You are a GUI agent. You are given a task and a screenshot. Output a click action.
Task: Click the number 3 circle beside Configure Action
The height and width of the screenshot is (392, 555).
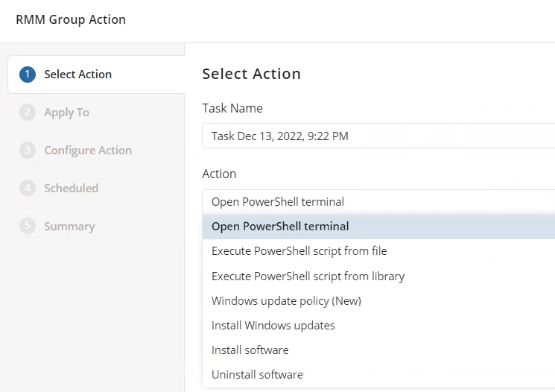[28, 151]
